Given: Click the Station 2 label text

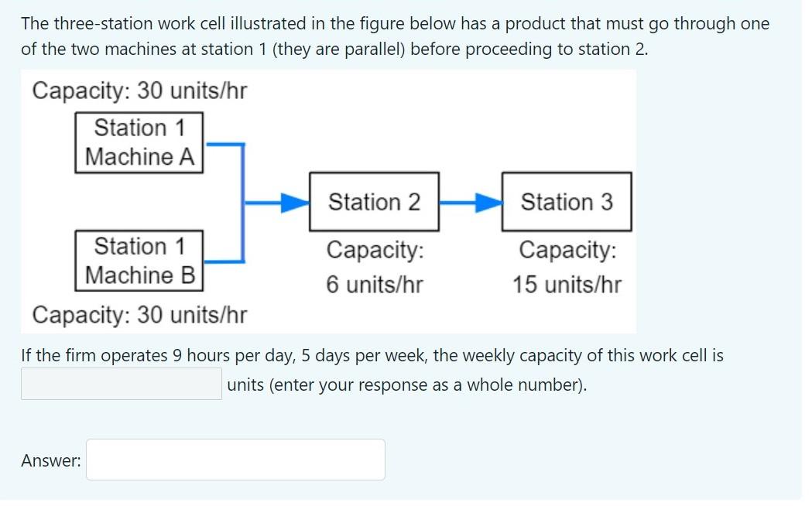Looking at the screenshot, I should [374, 202].
